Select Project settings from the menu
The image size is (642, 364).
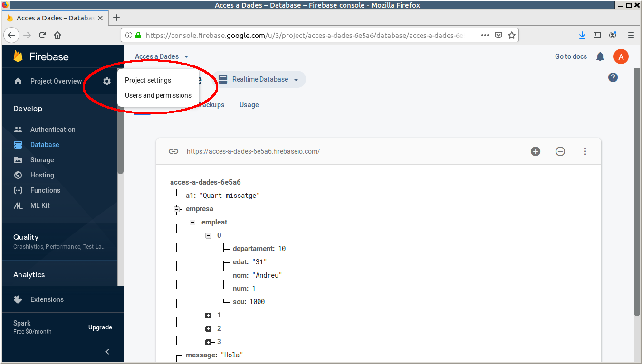coord(148,80)
